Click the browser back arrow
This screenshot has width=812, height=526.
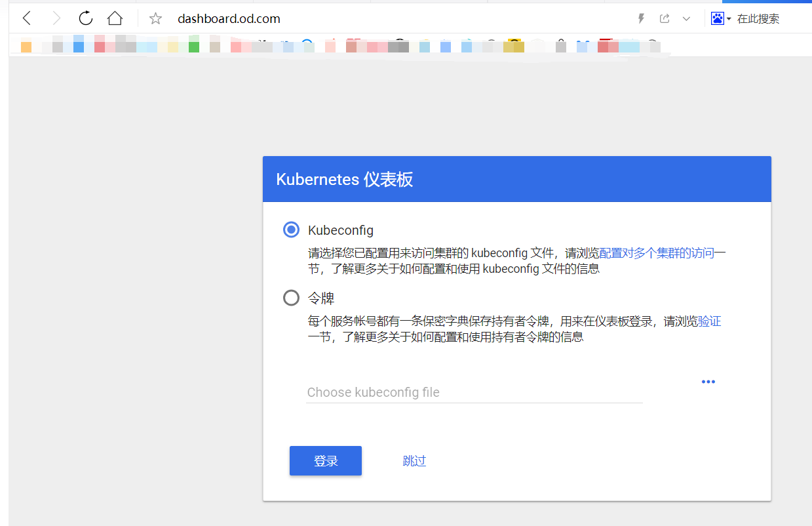27,18
